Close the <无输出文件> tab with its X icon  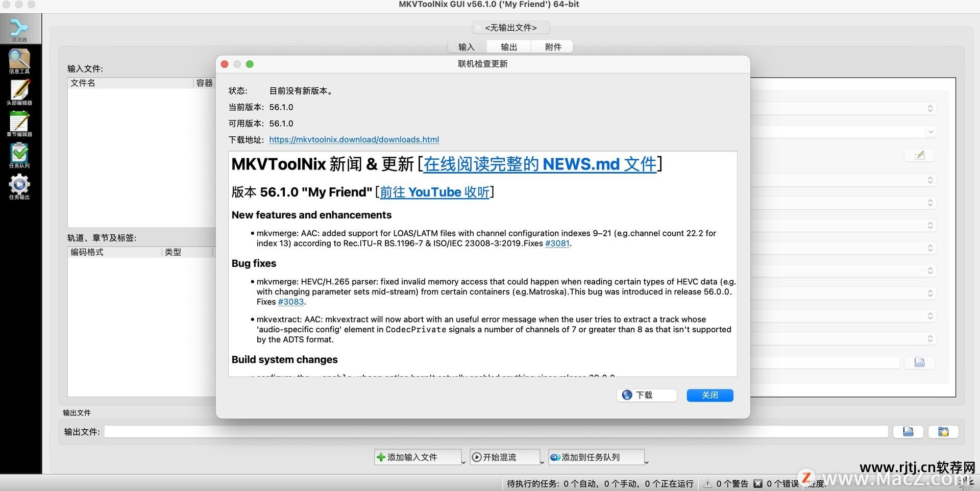pyautogui.click(x=478, y=28)
